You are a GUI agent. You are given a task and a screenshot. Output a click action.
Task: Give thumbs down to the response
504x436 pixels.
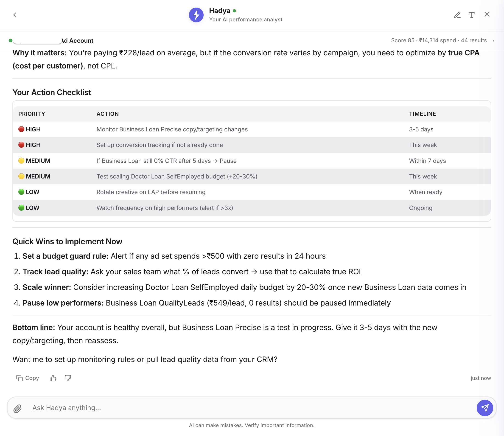click(x=68, y=378)
